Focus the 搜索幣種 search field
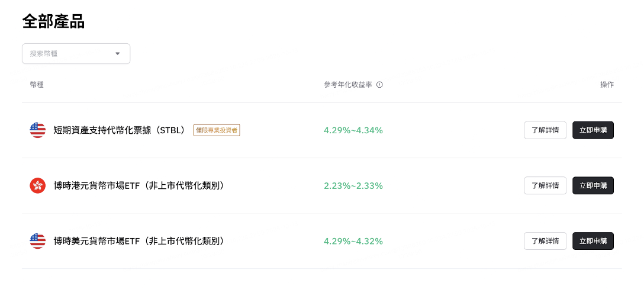The width and height of the screenshot is (644, 289). (x=68, y=54)
